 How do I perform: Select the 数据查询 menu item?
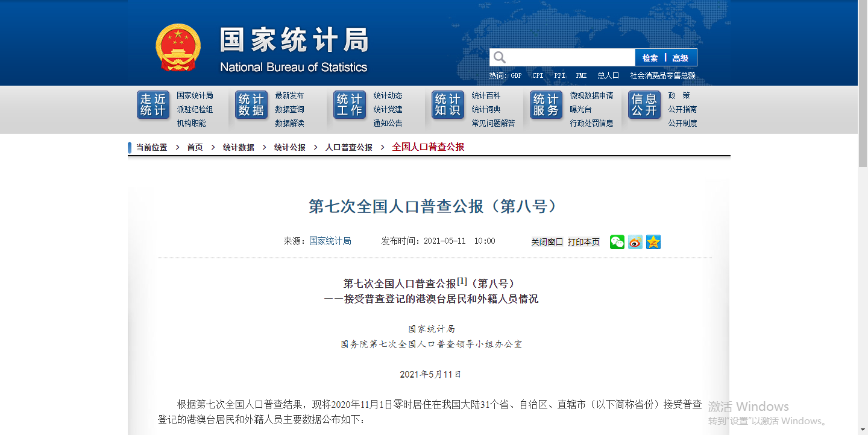click(289, 109)
